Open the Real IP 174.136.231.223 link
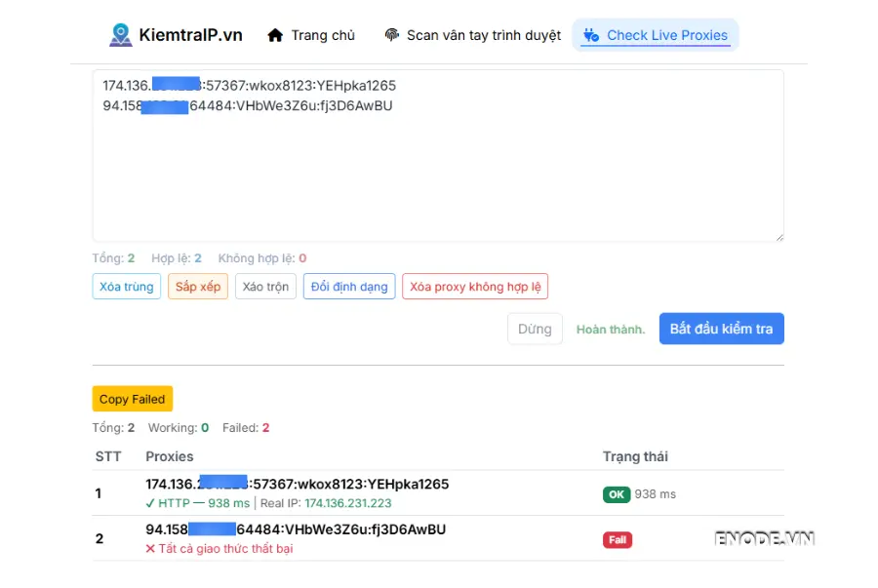 pos(349,504)
